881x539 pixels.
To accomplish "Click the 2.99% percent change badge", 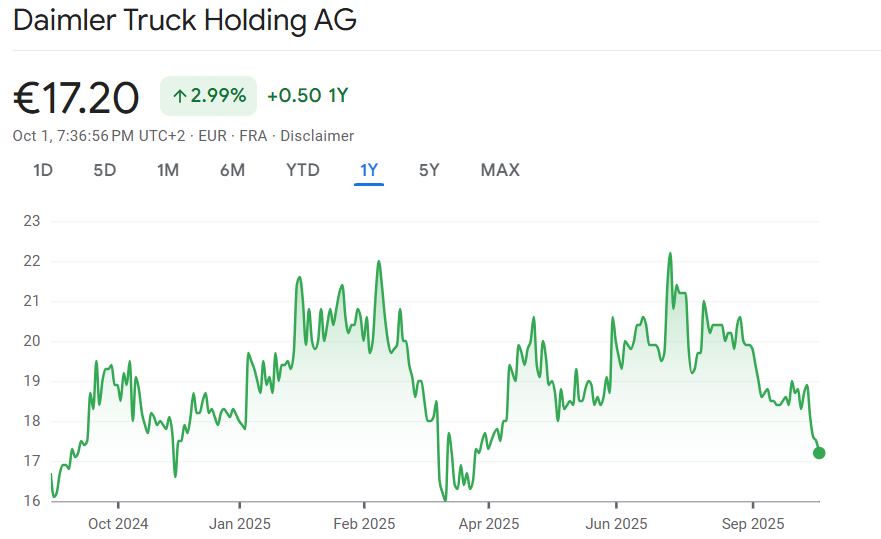I will pyautogui.click(x=208, y=96).
